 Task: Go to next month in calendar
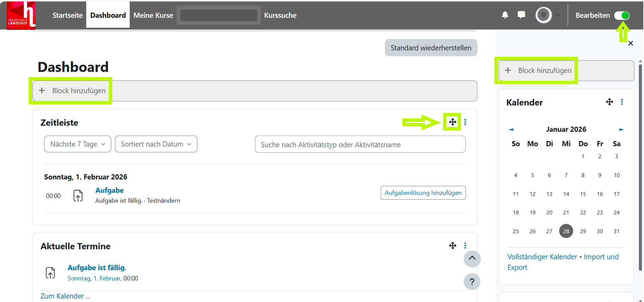(621, 129)
